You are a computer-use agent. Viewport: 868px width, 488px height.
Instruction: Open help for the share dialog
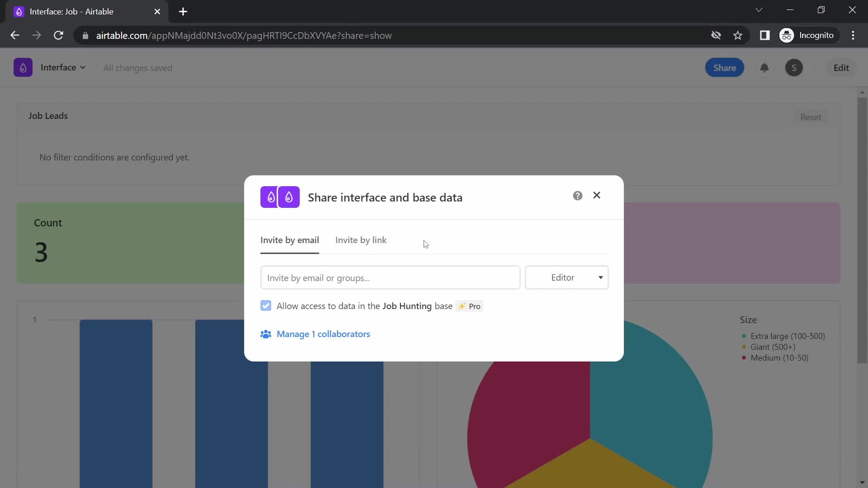click(x=577, y=196)
